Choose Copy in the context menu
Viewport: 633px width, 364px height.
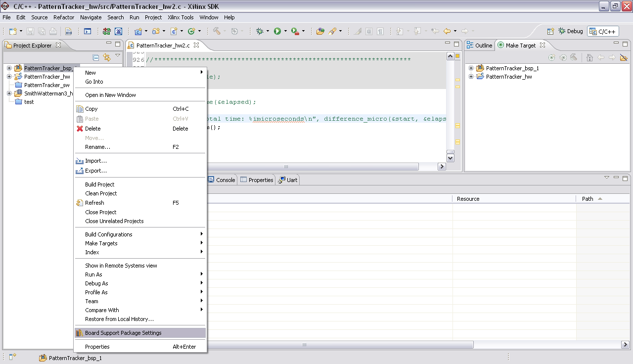pyautogui.click(x=140, y=109)
